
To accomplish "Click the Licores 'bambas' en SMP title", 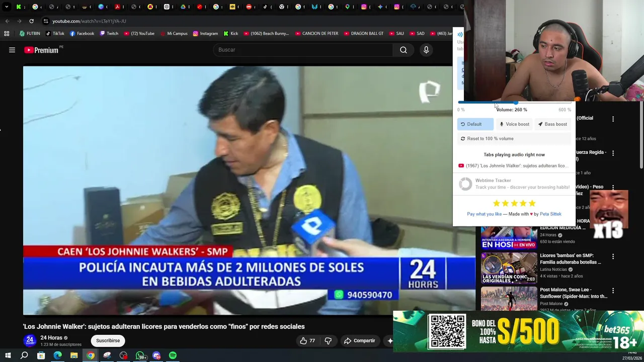I will tap(571, 259).
